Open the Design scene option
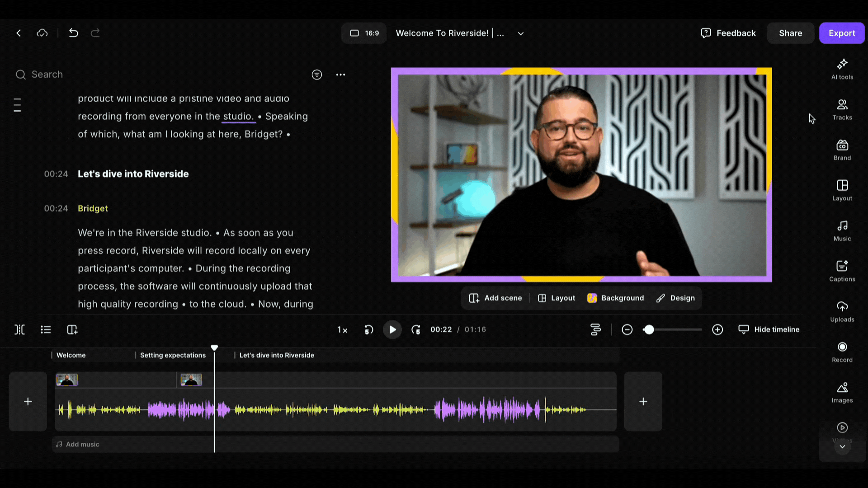 675,298
